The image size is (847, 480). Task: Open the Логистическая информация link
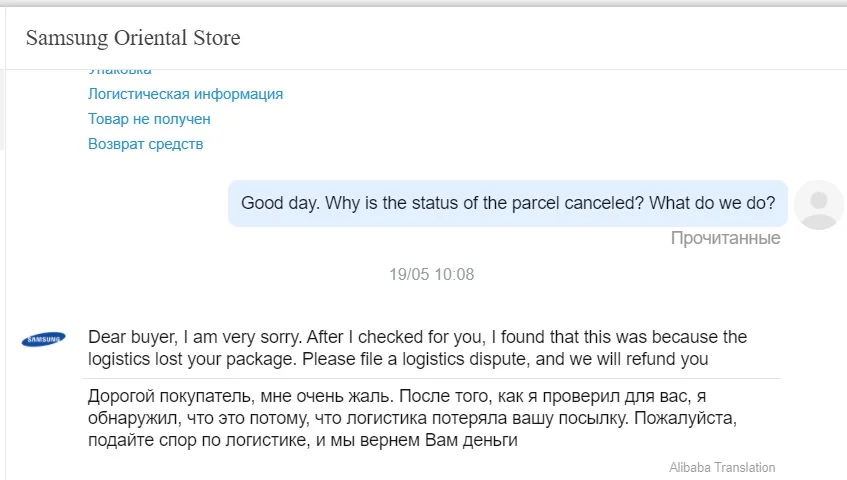pos(185,94)
